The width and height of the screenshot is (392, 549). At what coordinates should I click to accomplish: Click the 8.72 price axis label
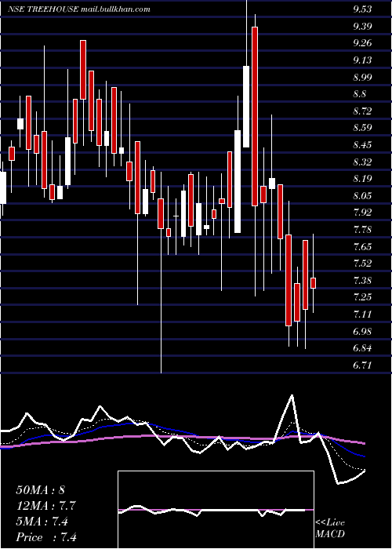[x=362, y=111]
